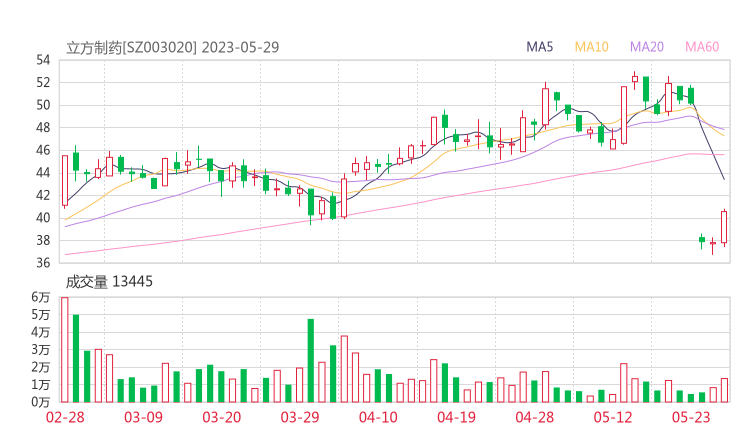This screenshot has width=740, height=440.
Task: Click the 52 price axis label
Action: point(43,83)
